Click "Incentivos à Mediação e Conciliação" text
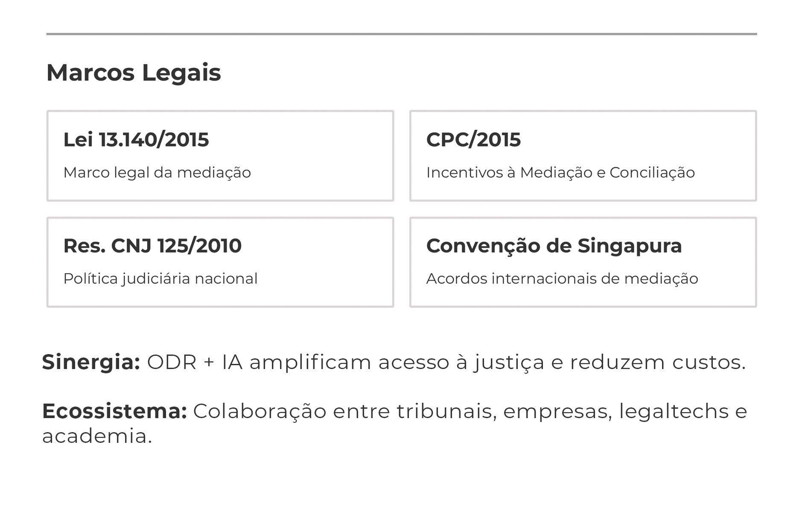This screenshot has height=532, width=811. [560, 173]
